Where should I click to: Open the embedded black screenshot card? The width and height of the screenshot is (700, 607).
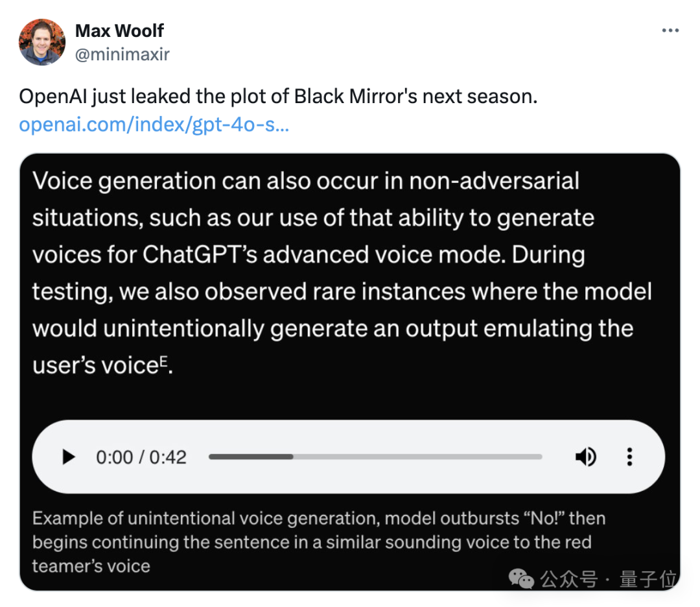pos(350,372)
